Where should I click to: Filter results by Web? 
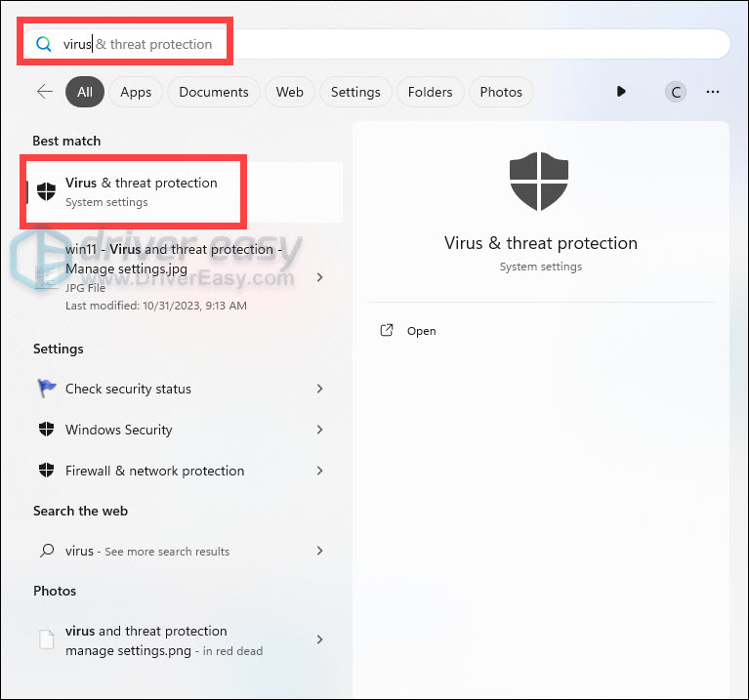tap(289, 92)
